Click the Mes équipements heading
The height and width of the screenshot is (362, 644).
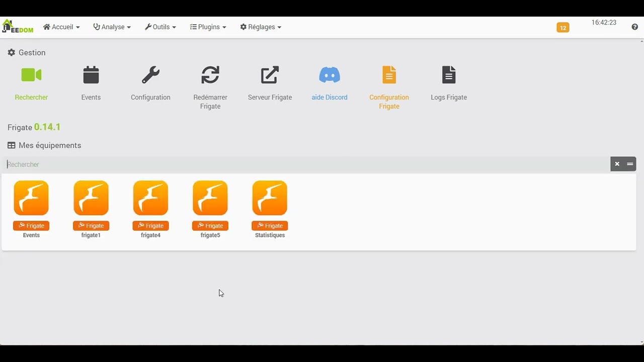coord(44,145)
